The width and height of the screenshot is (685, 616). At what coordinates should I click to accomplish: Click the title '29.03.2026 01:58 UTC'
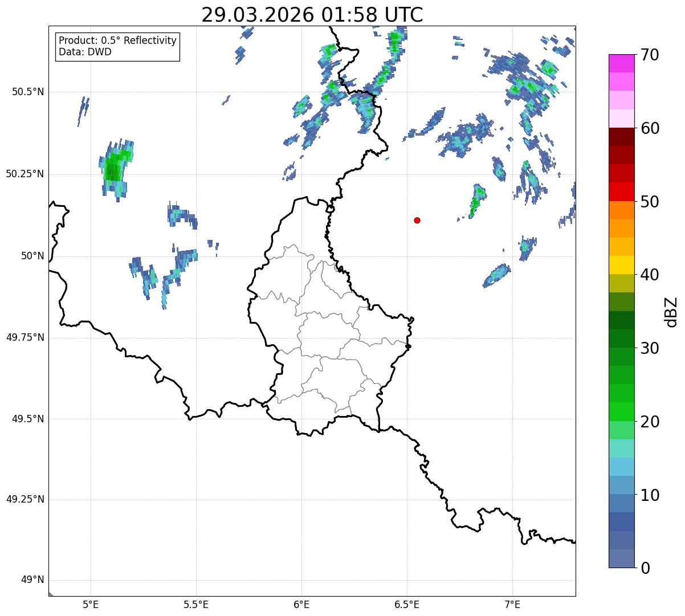(x=312, y=14)
